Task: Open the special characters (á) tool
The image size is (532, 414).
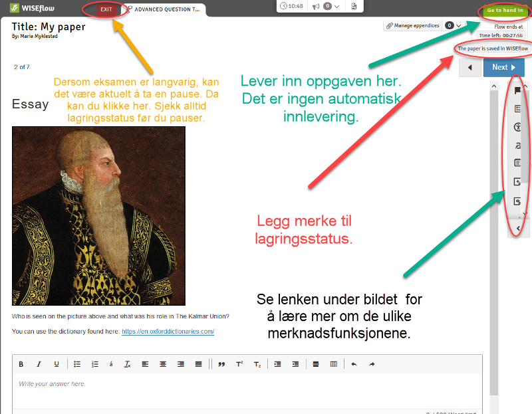Action: [111, 364]
